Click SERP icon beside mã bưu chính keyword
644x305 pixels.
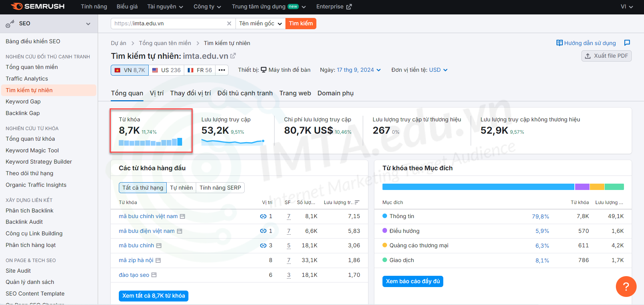[159, 246]
